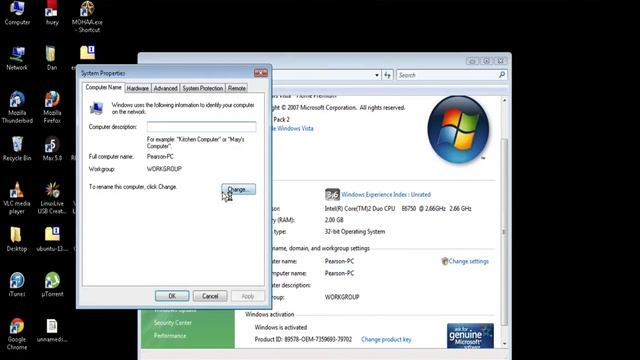Open Performance in the sidebar
The width and height of the screenshot is (640, 360).
170,336
